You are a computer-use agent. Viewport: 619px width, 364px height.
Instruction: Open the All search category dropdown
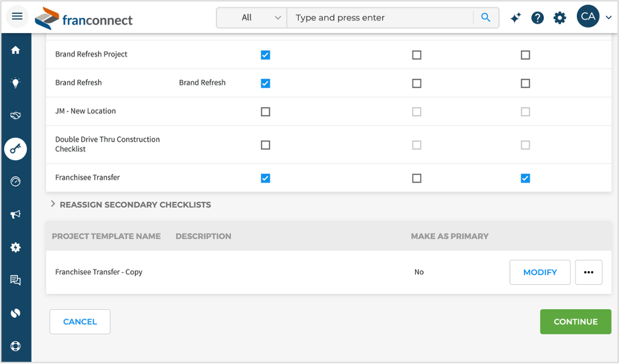click(x=252, y=18)
